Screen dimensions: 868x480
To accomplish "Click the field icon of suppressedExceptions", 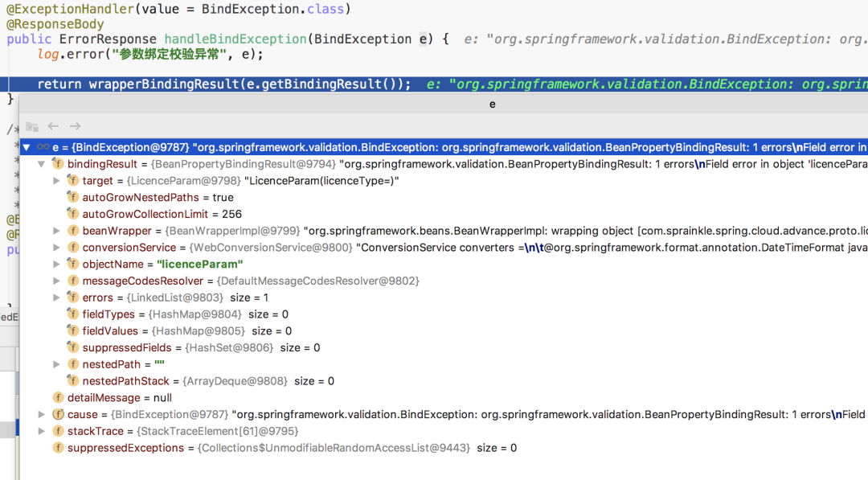I will pos(58,447).
